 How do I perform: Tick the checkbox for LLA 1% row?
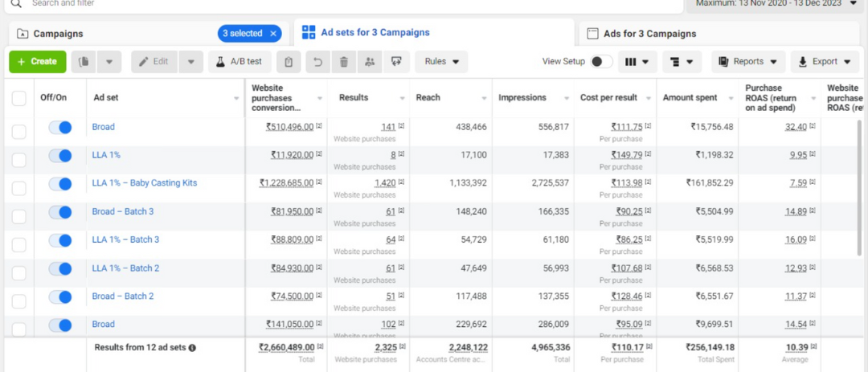(x=18, y=160)
